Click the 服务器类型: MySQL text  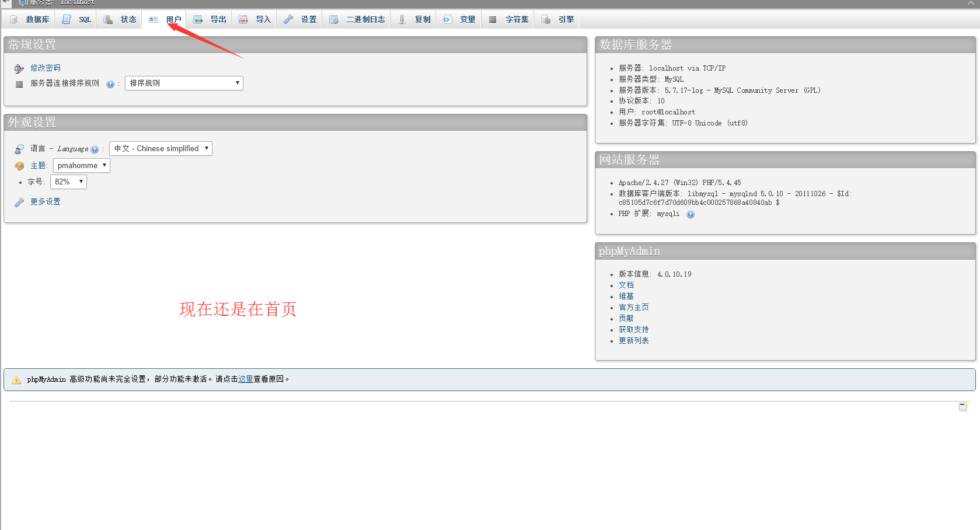click(x=651, y=79)
